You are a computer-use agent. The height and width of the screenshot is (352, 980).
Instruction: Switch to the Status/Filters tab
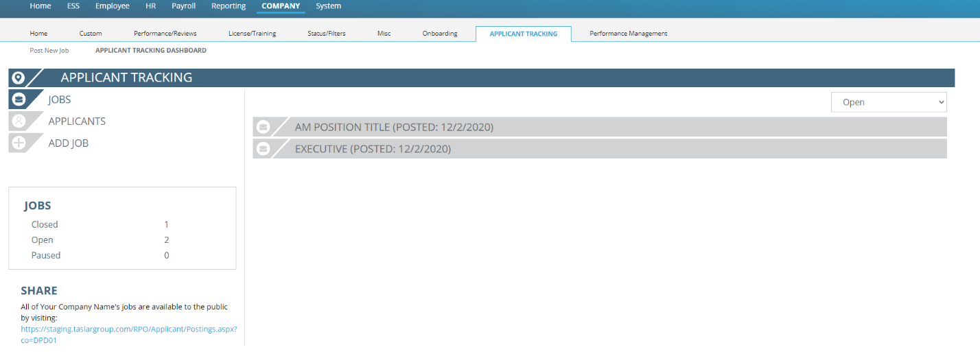327,34
